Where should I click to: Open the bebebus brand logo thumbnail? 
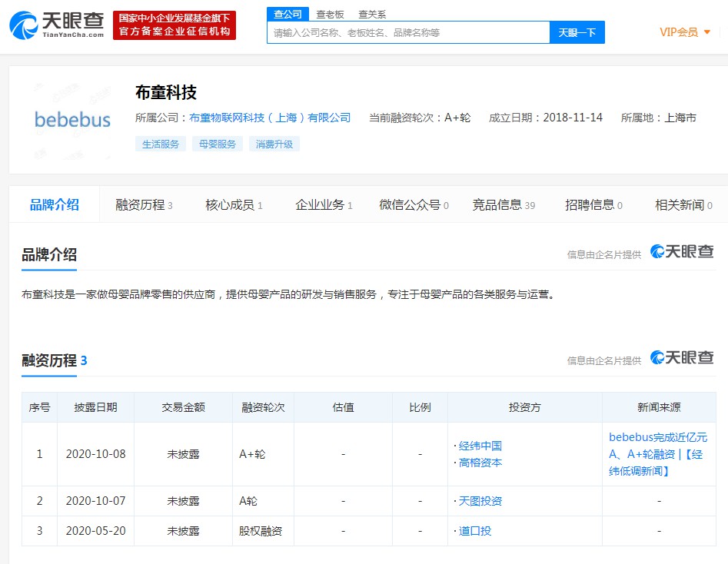click(72, 120)
